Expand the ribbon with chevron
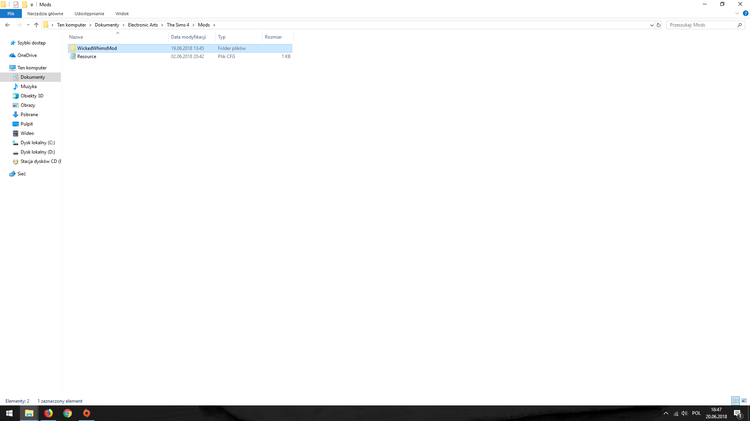 [x=737, y=13]
